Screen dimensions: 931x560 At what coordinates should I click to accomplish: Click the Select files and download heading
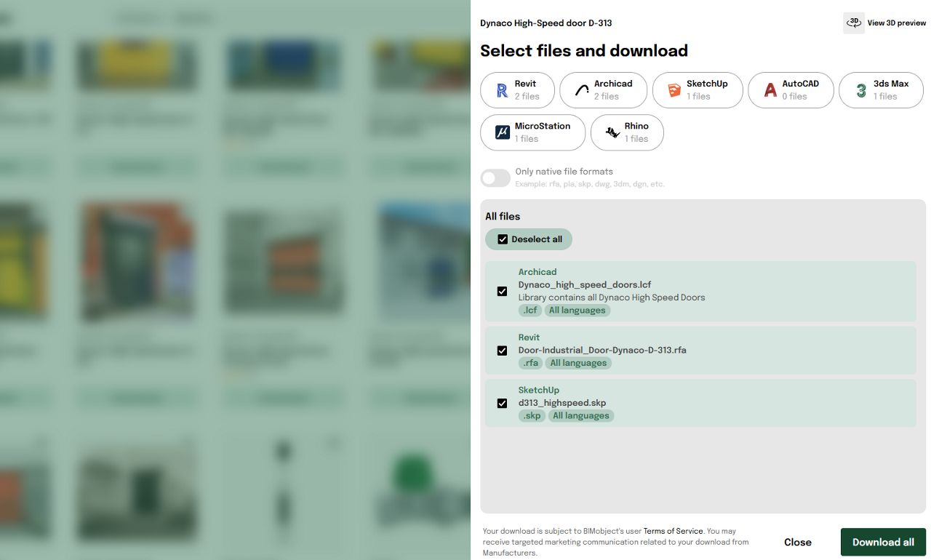tap(584, 51)
